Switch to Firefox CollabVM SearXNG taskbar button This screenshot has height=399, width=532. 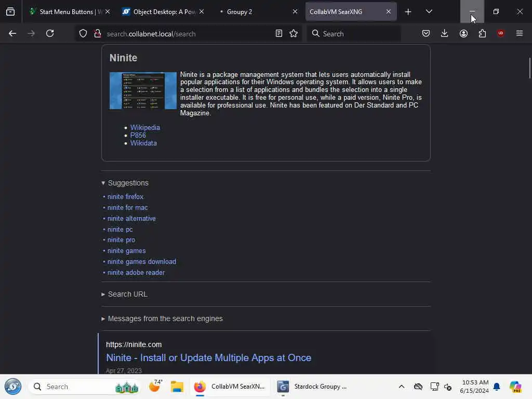pyautogui.click(x=229, y=387)
